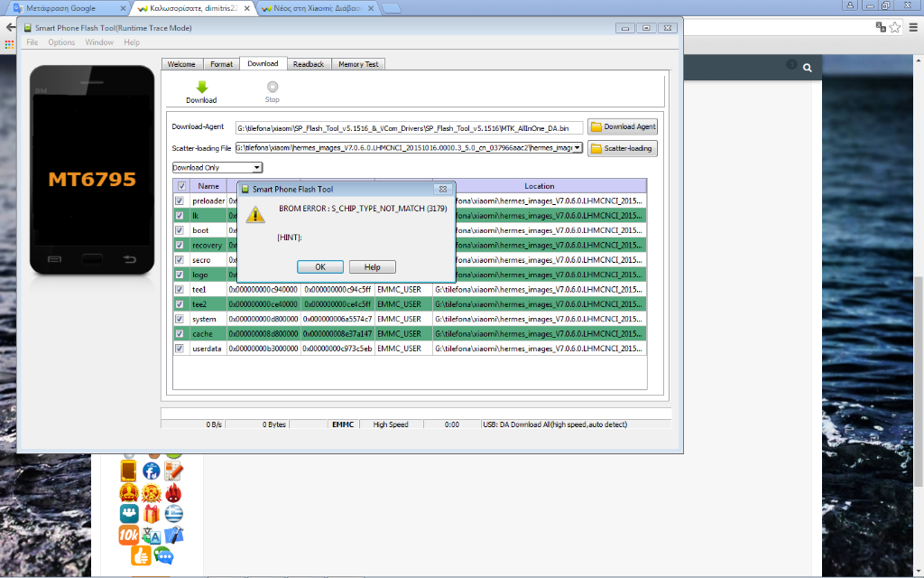Image resolution: width=924 pixels, height=578 pixels.
Task: Toggle the system partition checkbox
Action: click(180, 319)
